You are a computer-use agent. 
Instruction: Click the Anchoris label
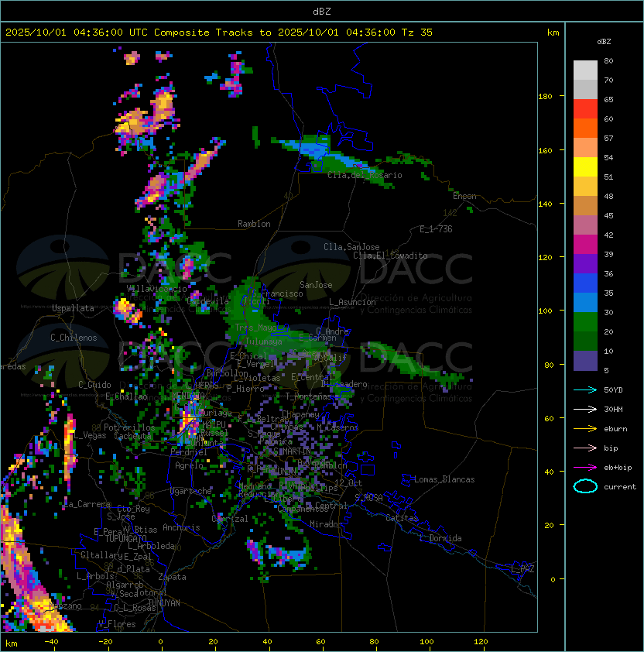click(181, 527)
